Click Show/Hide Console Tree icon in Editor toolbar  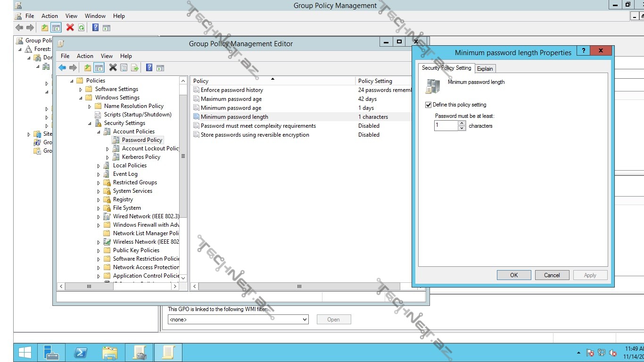click(x=99, y=68)
